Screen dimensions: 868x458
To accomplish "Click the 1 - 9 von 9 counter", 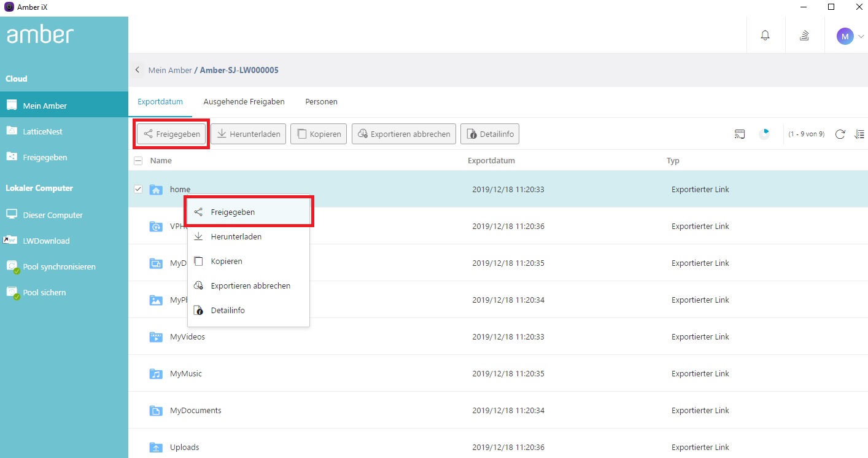I will 806,134.
